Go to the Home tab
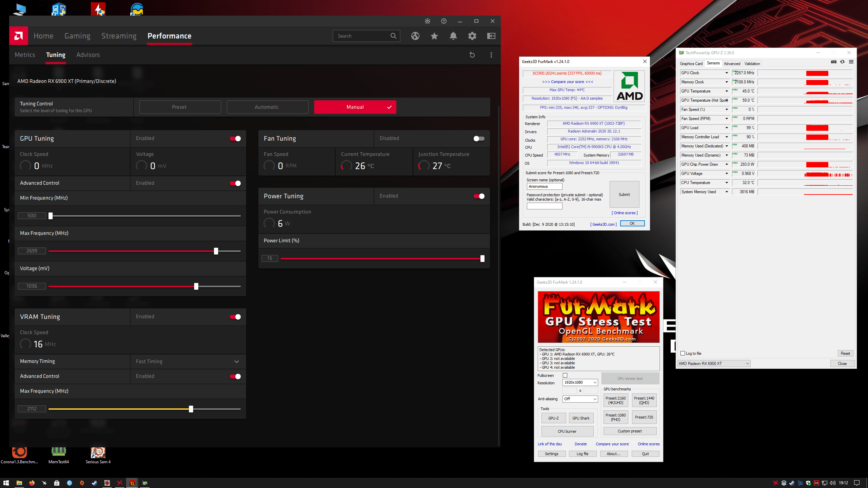This screenshot has width=868, height=488. [x=43, y=36]
